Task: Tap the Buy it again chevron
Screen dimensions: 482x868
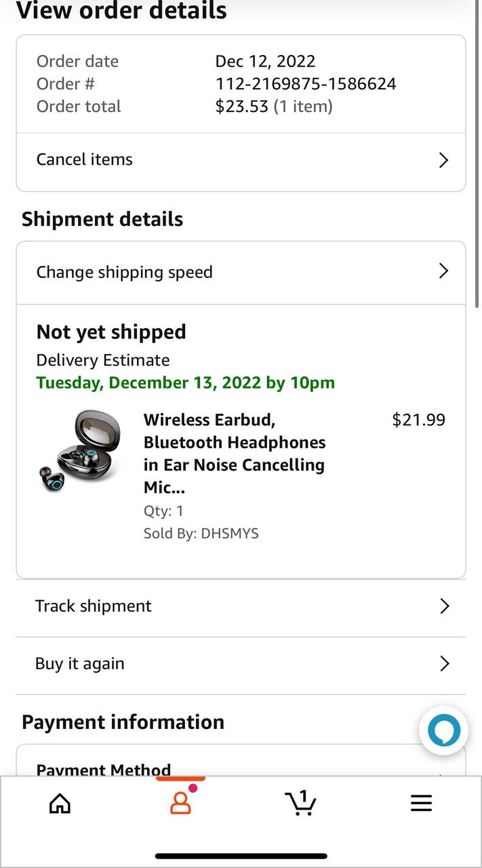Action: point(444,664)
